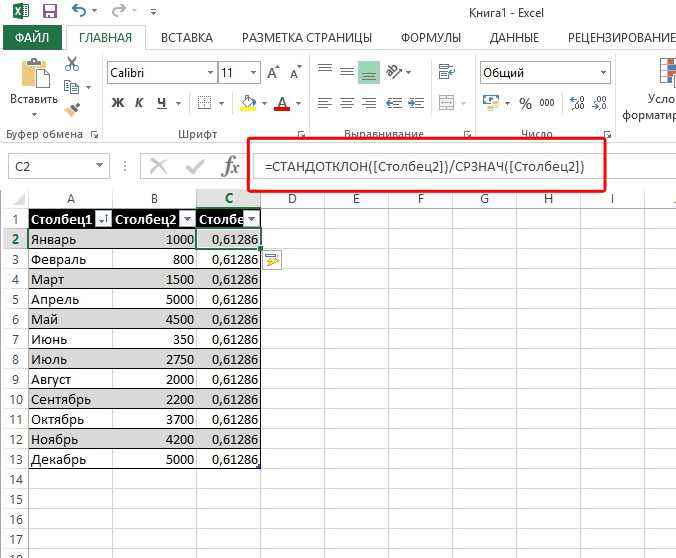Click the Conditional Formatting icon

667,71
